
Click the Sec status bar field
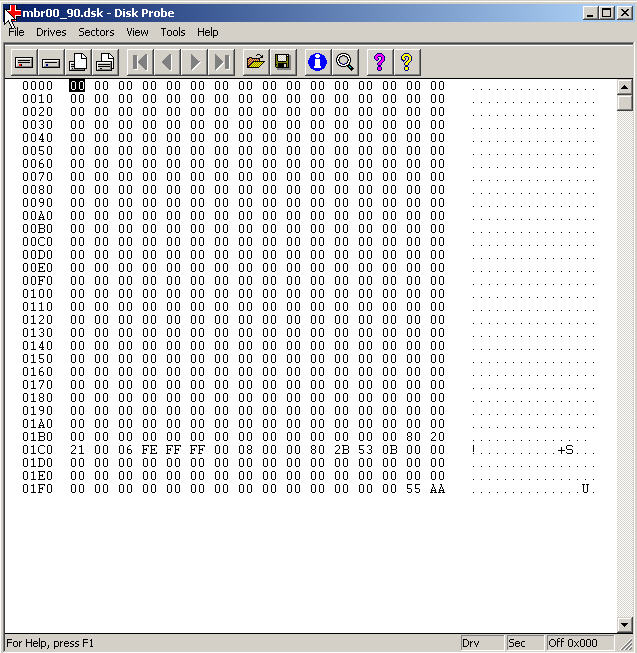pyautogui.click(x=524, y=643)
